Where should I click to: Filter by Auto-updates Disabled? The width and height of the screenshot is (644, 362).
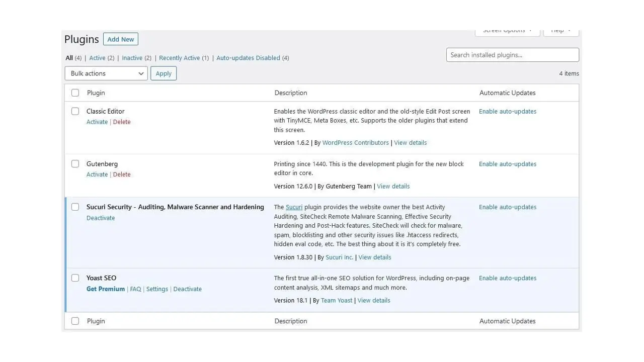click(x=248, y=58)
